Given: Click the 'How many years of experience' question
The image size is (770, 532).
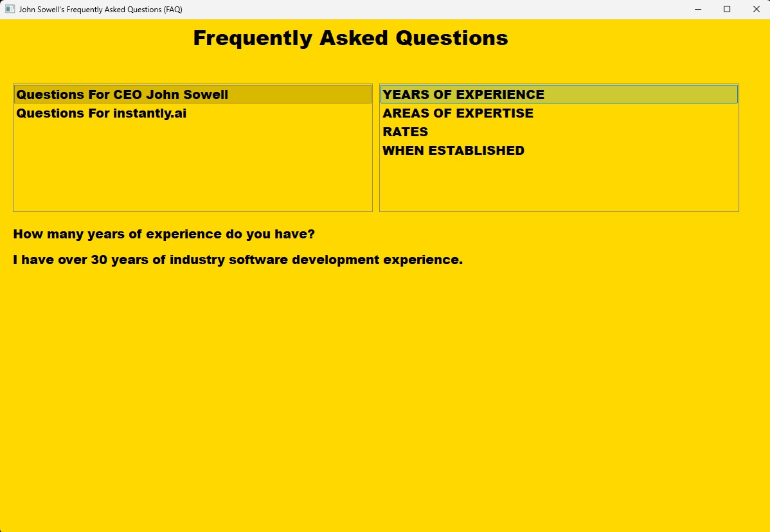Looking at the screenshot, I should pos(164,235).
